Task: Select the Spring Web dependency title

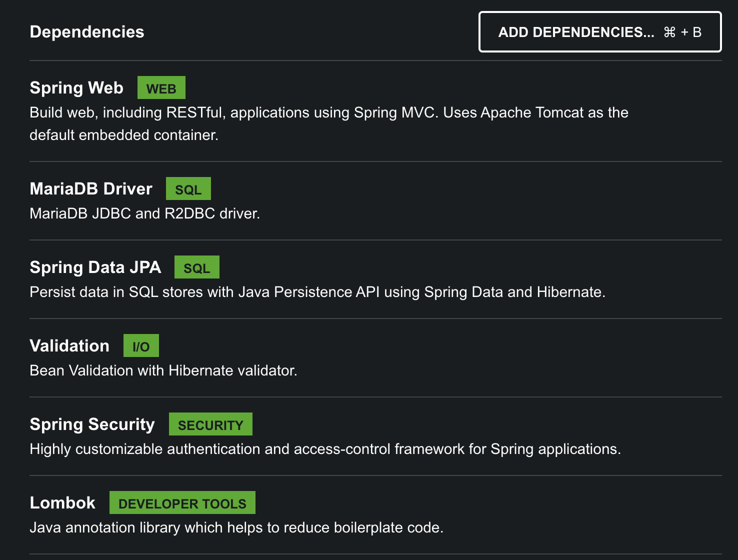Action: pyautogui.click(x=76, y=88)
